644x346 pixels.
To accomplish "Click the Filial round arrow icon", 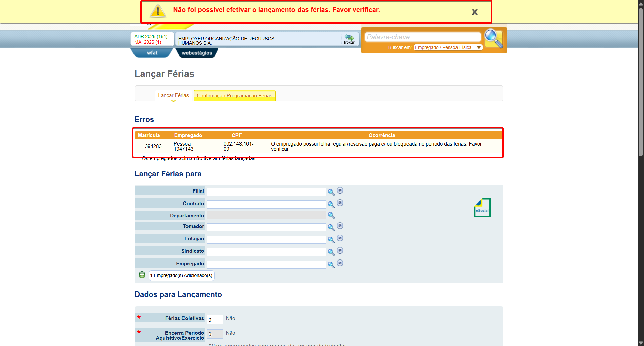I will (x=340, y=190).
